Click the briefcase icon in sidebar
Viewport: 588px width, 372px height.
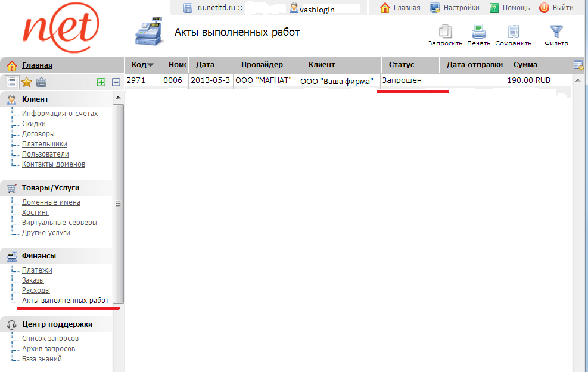41,82
